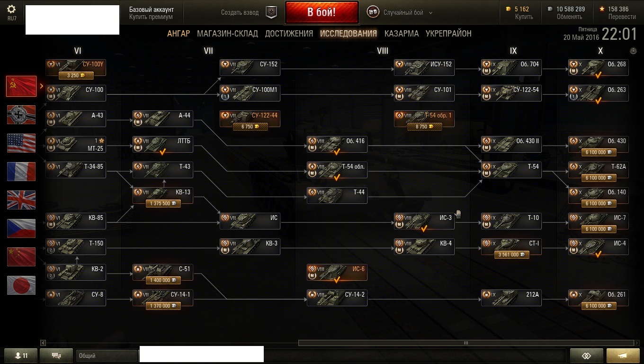The width and height of the screenshot is (644, 364).
Task: Select the Japanese nation flag
Action: point(21,285)
